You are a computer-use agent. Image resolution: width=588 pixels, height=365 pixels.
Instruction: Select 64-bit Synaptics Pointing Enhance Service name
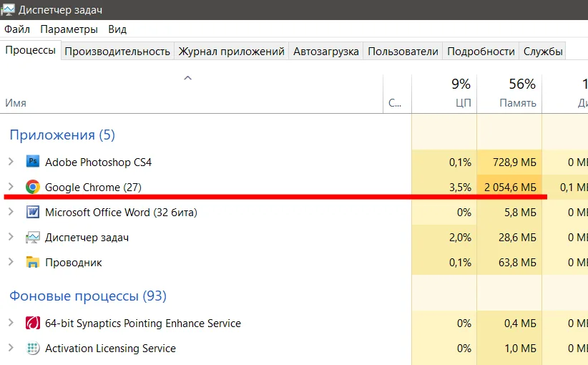tap(143, 323)
